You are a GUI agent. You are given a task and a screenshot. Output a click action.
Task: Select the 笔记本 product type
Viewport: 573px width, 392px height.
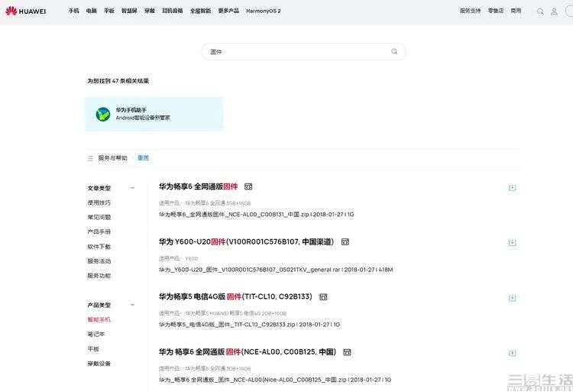point(96,334)
